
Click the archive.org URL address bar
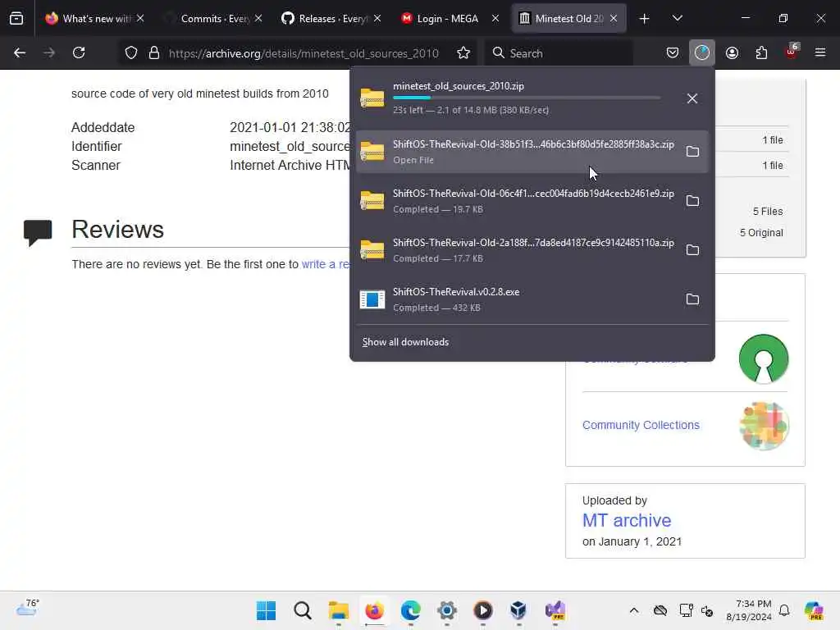(304, 53)
